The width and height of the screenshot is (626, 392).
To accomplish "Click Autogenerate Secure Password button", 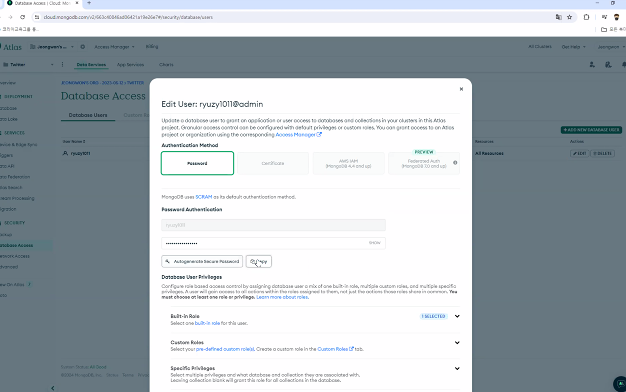I will (x=202, y=261).
